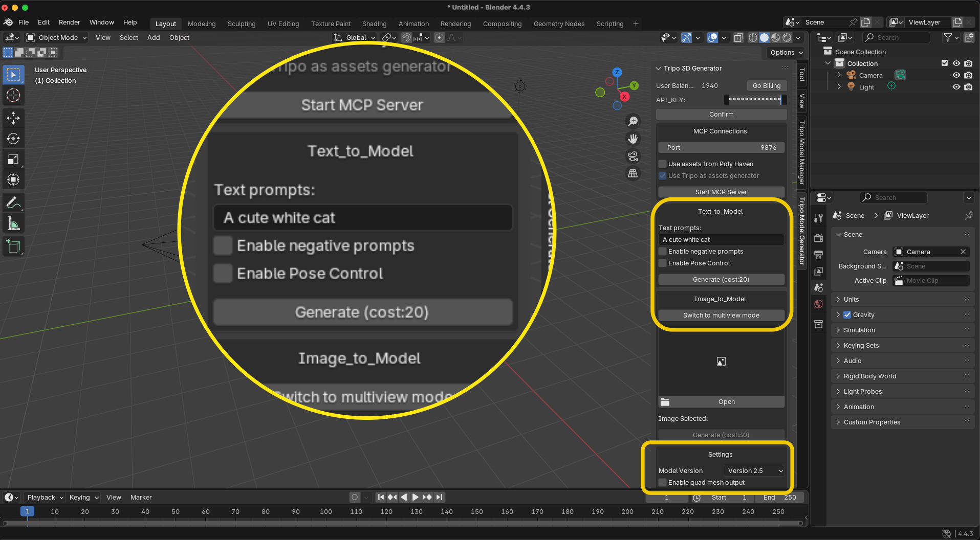Collapse the Tripo 3D Generator panel
This screenshot has height=540, width=980.
[659, 69]
